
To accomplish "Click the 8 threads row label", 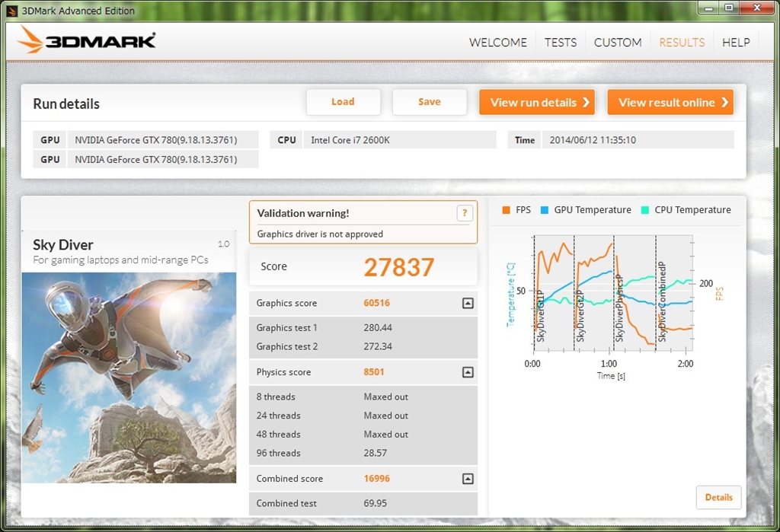I will point(276,397).
